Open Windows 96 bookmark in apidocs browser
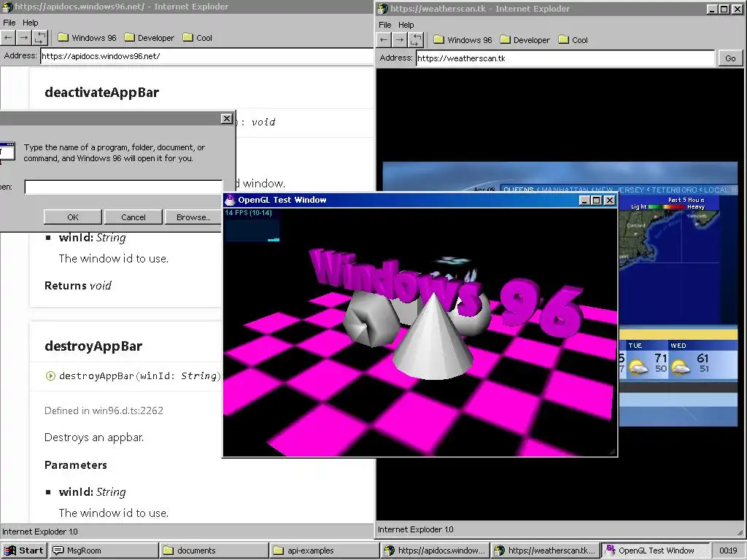Screen dimensions: 747x560 pyautogui.click(x=88, y=38)
